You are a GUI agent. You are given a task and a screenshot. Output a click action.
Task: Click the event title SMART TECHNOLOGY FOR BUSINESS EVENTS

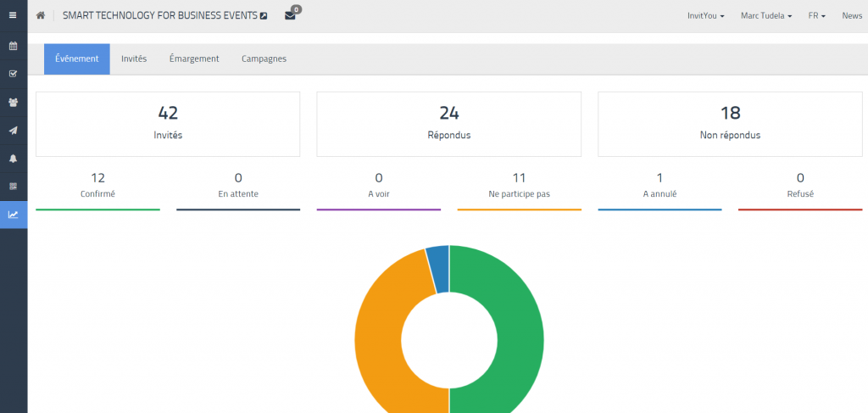160,15
